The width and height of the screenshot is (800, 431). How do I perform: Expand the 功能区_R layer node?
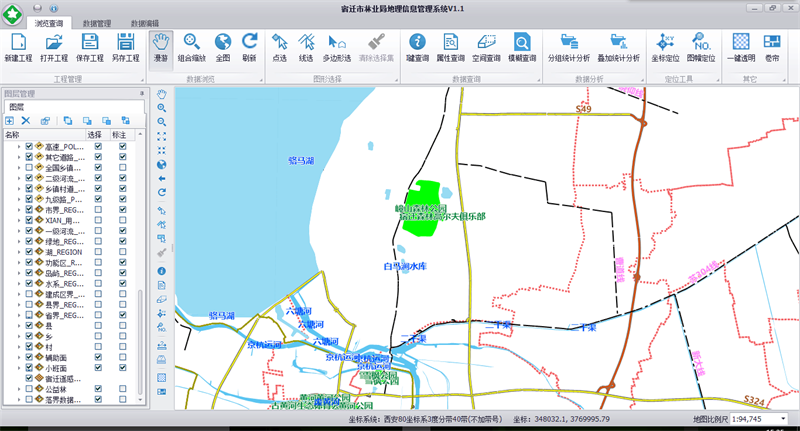pyautogui.click(x=19, y=263)
